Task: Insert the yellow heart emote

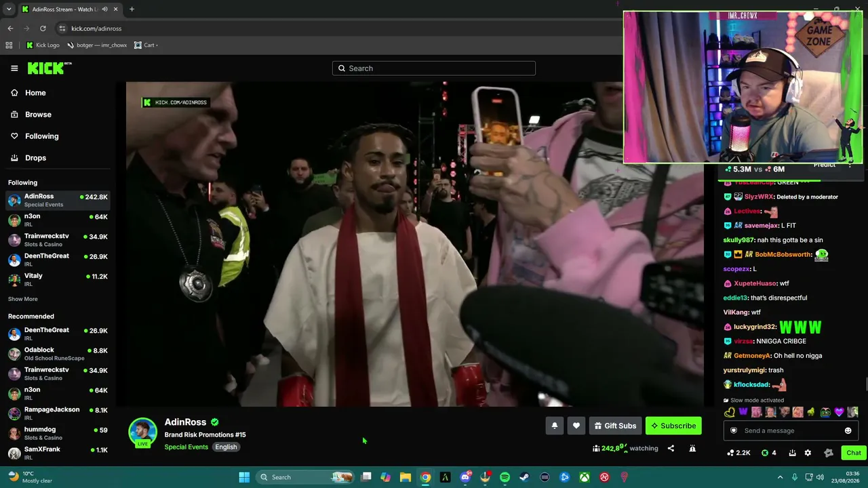Action: coord(730,412)
